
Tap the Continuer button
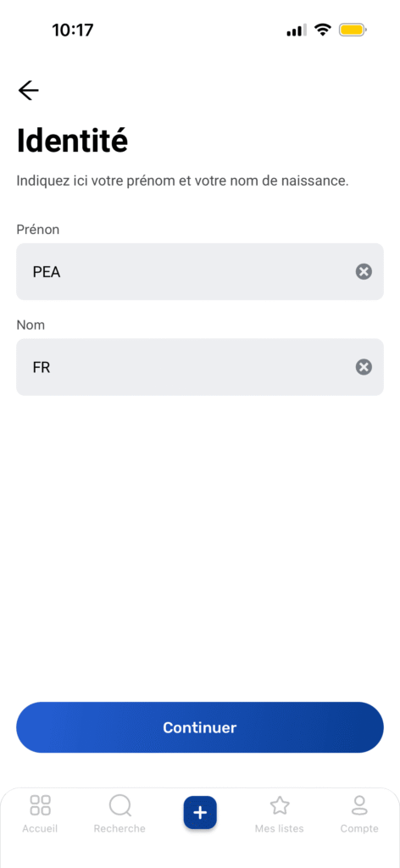(200, 727)
